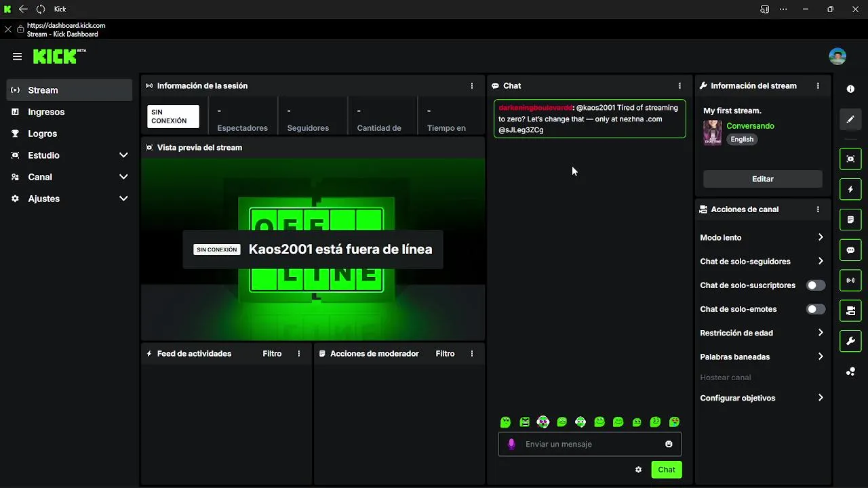Screen dimensions: 868x488
Task: Click the info icon in the right sidebar
Action: pyautogui.click(x=850, y=89)
